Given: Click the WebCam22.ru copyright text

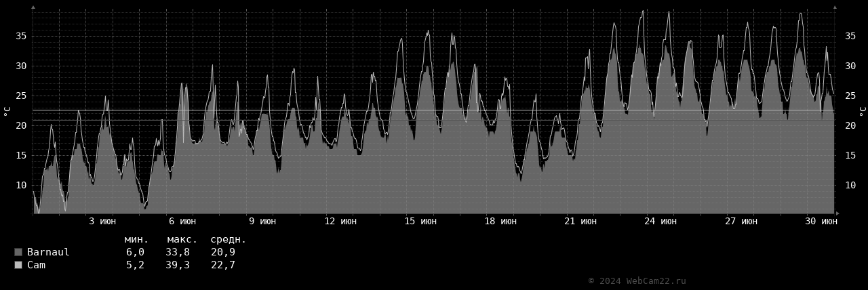Looking at the screenshot, I should pos(637,281).
